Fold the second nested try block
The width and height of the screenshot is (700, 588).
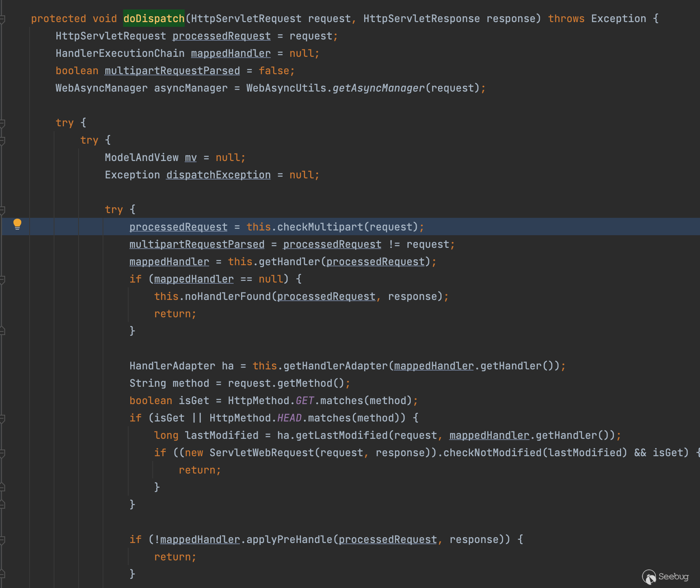(2, 140)
